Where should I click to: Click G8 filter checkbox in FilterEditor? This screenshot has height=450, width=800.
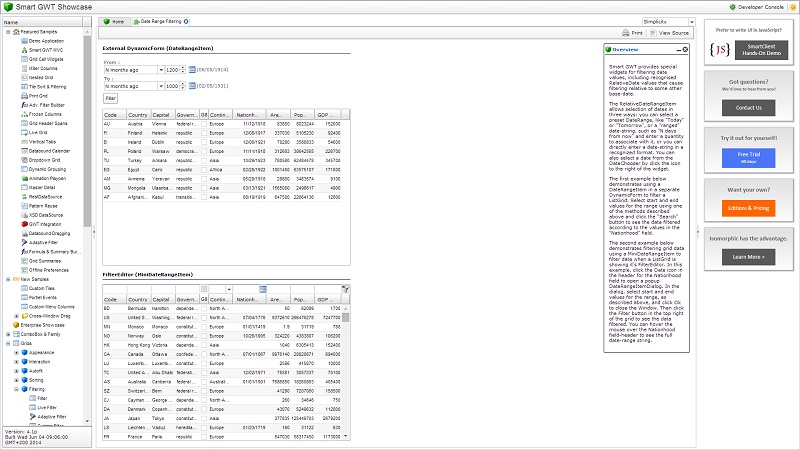(204, 289)
